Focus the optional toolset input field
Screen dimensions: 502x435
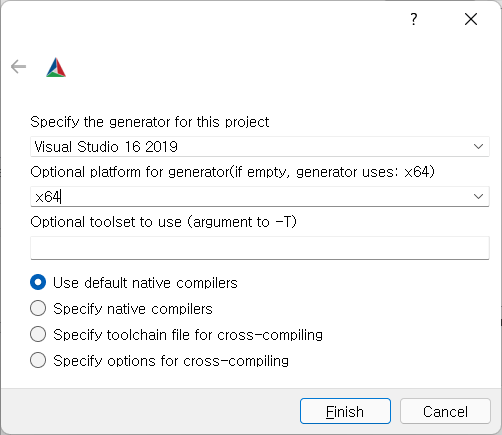click(x=260, y=248)
